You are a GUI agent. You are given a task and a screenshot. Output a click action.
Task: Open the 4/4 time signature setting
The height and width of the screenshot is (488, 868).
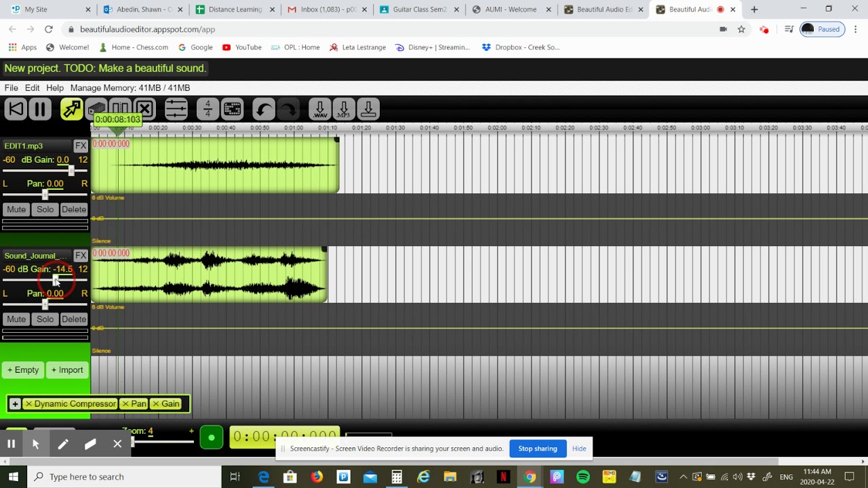[x=208, y=109]
